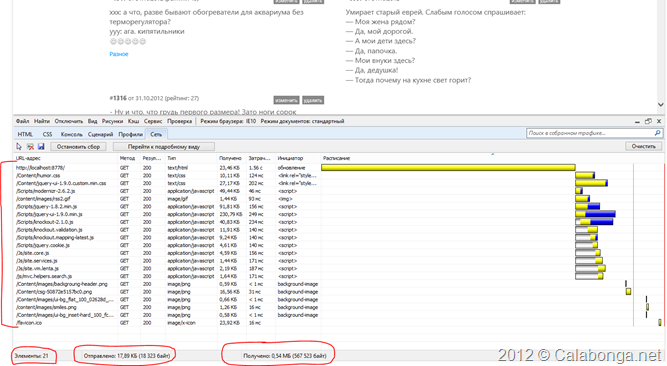
Task: Click the Получено: 0,54 МБ status entry
Action: (285, 355)
